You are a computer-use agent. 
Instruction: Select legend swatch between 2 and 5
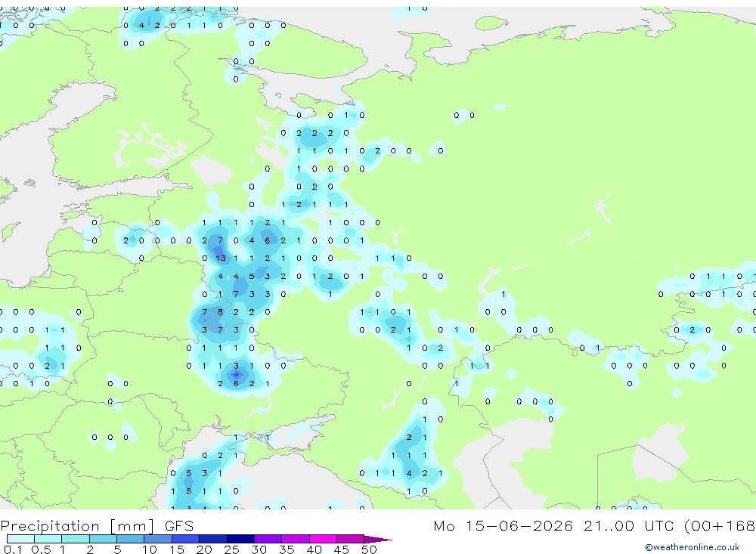click(x=103, y=539)
